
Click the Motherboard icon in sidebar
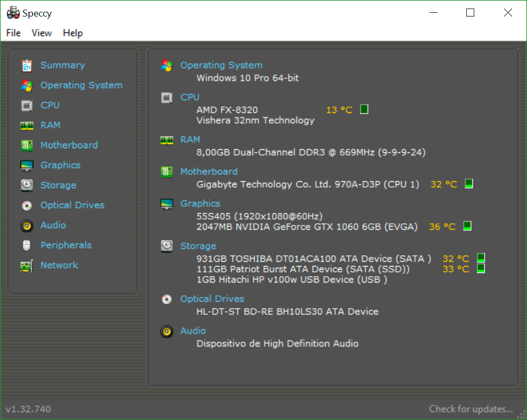point(27,146)
